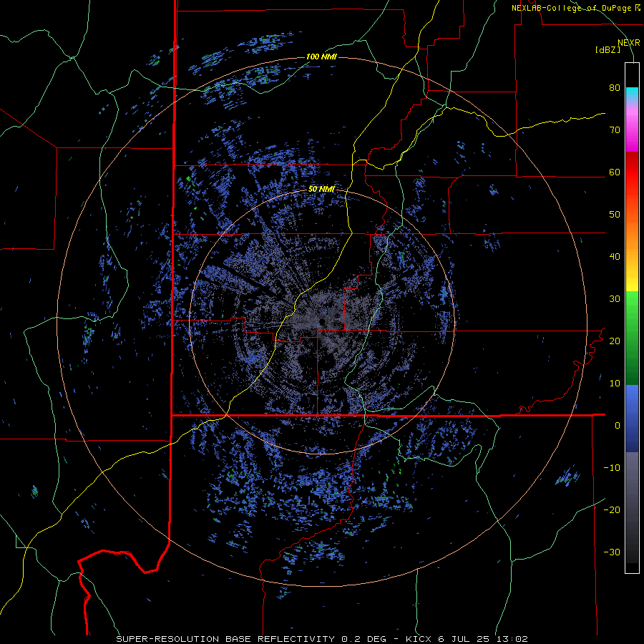Click the [dBZ] unit label
644x644 pixels.
click(x=608, y=50)
